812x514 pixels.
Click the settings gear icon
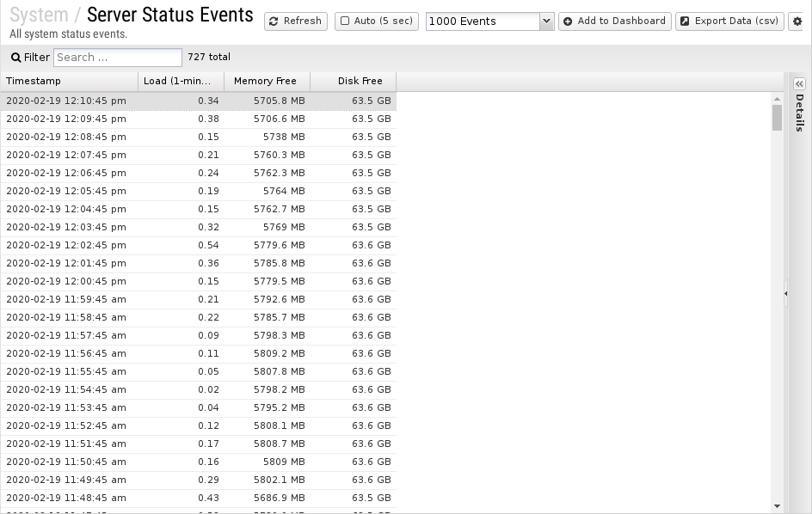797,21
